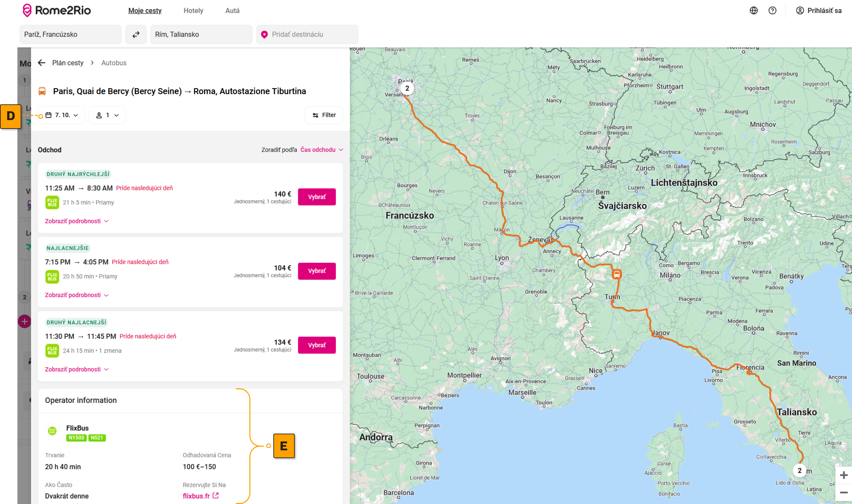Click Prihlásiť sa to sign in
Viewport: 852px width, 504px height.
(x=818, y=11)
